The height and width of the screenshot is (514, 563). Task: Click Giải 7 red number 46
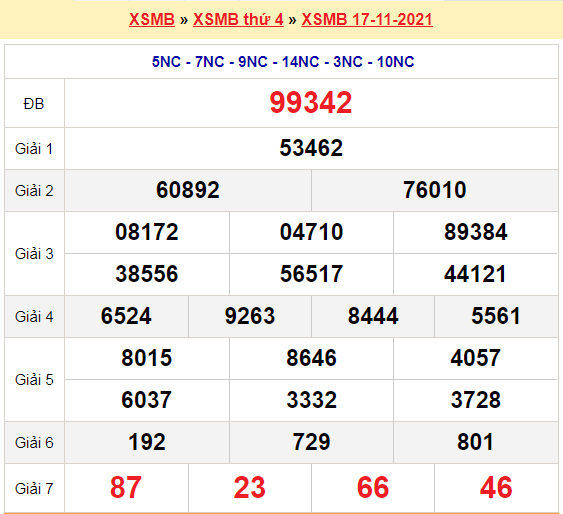(496, 487)
